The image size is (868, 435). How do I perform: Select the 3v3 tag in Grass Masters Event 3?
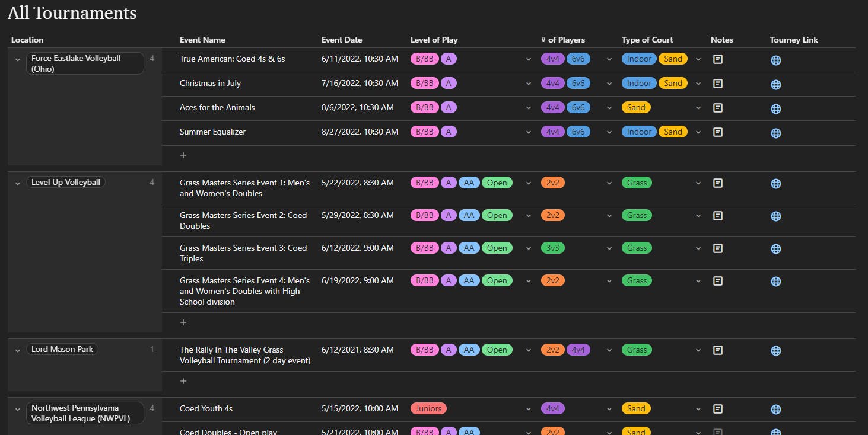[x=553, y=248]
